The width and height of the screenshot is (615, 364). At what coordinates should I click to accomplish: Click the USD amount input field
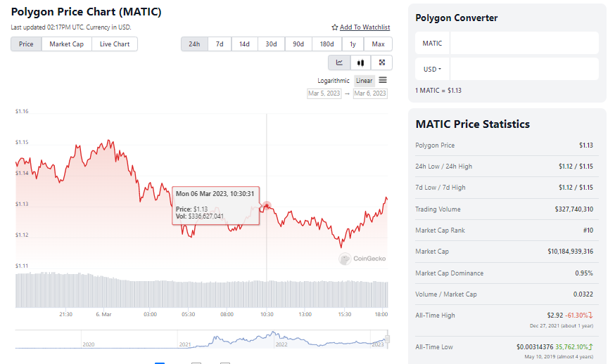[524, 69]
